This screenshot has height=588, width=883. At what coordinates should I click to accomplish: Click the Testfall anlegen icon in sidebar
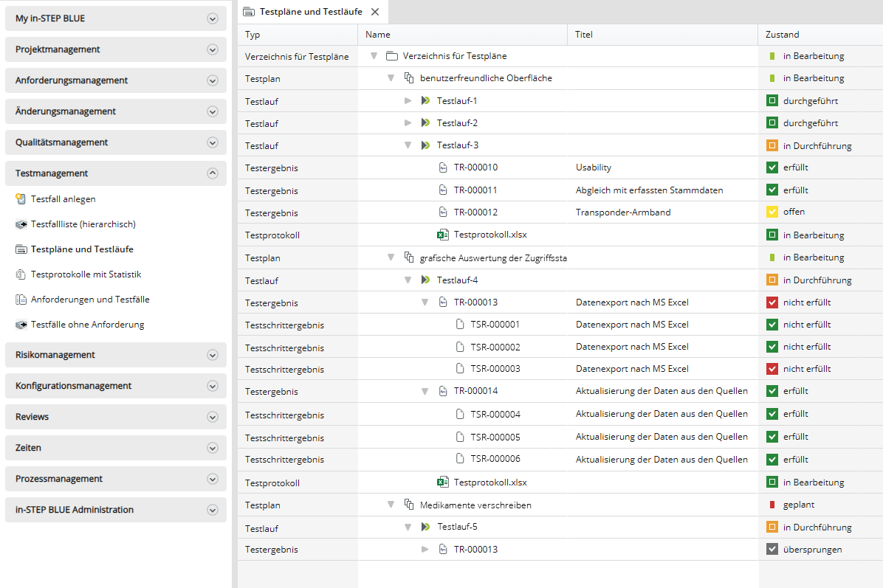pos(21,199)
